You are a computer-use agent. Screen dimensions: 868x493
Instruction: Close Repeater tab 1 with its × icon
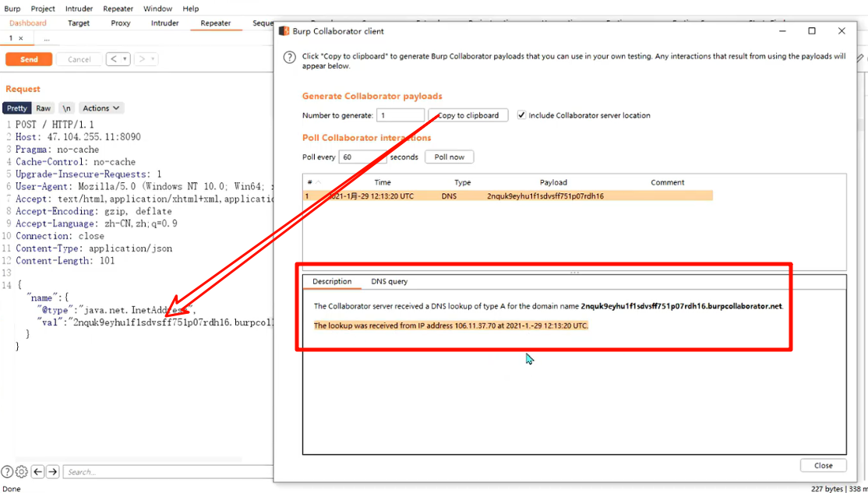(20, 39)
